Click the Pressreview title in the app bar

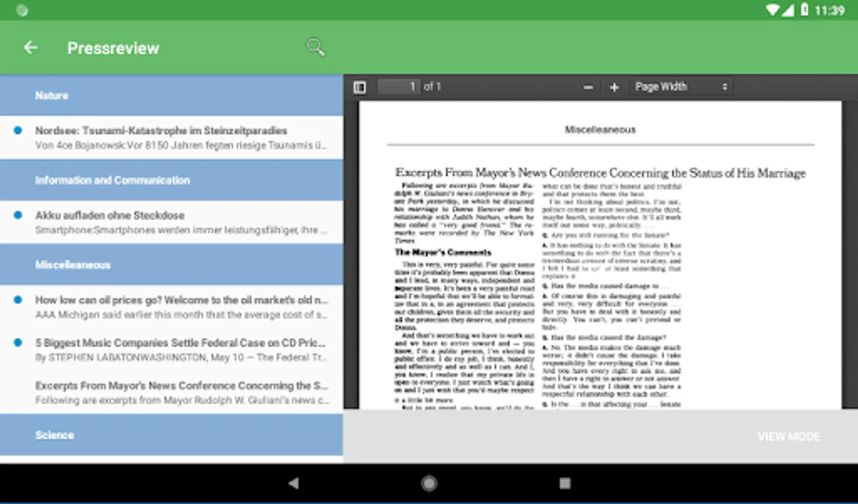[x=113, y=48]
